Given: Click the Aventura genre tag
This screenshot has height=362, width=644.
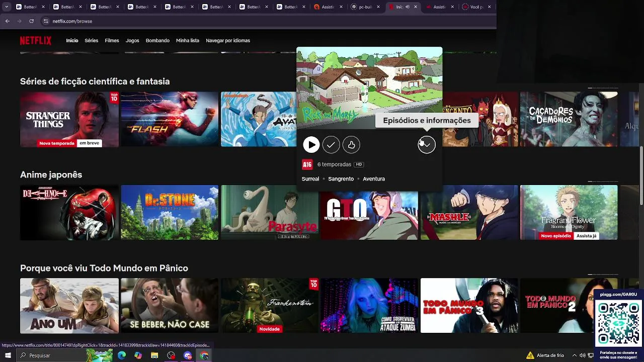Looking at the screenshot, I should point(374,179).
